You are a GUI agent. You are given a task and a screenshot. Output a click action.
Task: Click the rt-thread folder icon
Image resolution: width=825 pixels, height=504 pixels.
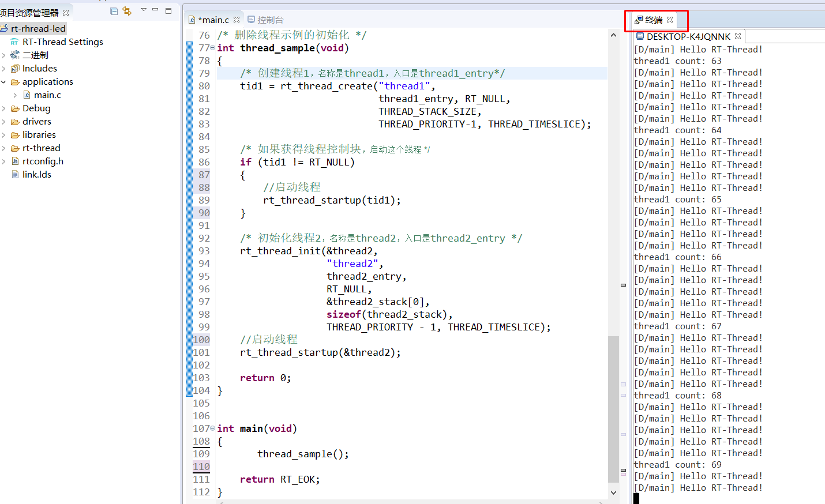(15, 148)
